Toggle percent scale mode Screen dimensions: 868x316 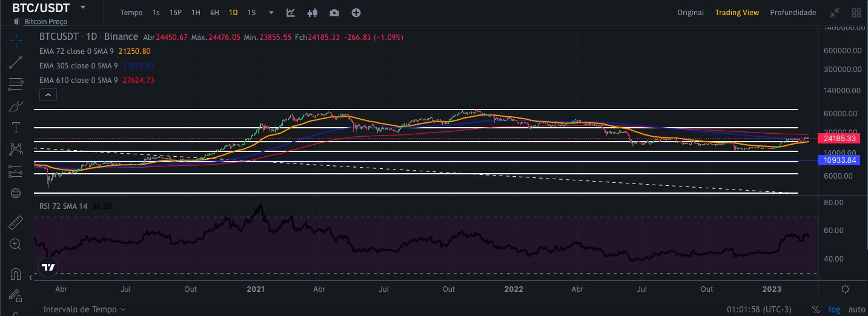pos(816,309)
